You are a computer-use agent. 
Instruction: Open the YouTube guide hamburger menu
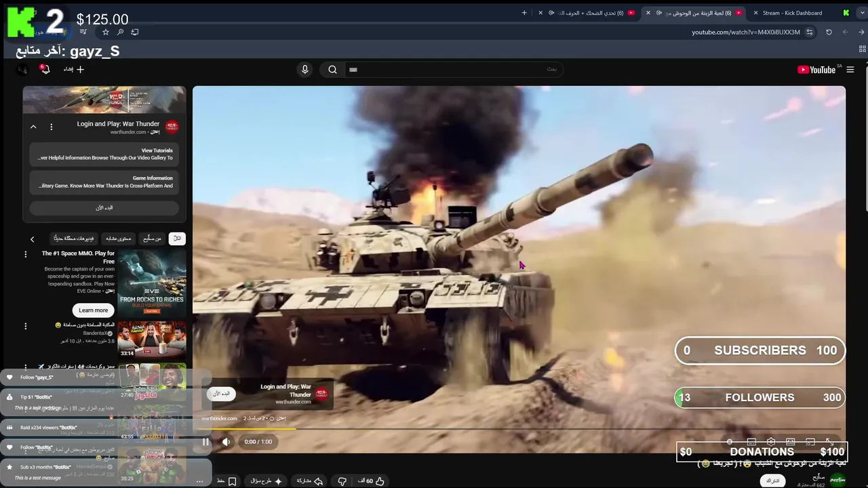click(x=850, y=69)
